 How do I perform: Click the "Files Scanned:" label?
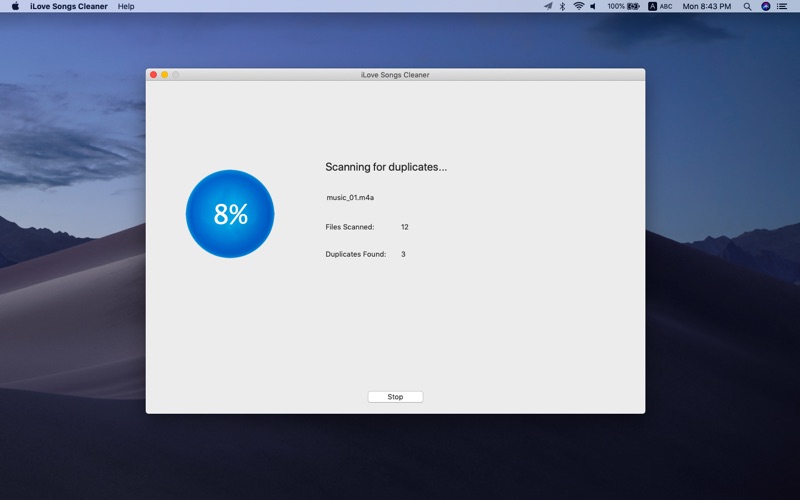(x=350, y=227)
